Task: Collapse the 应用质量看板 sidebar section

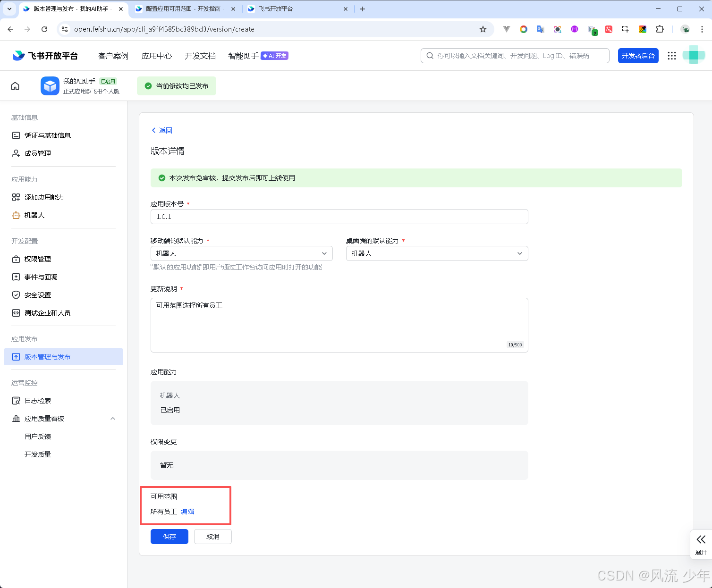Action: 113,419
